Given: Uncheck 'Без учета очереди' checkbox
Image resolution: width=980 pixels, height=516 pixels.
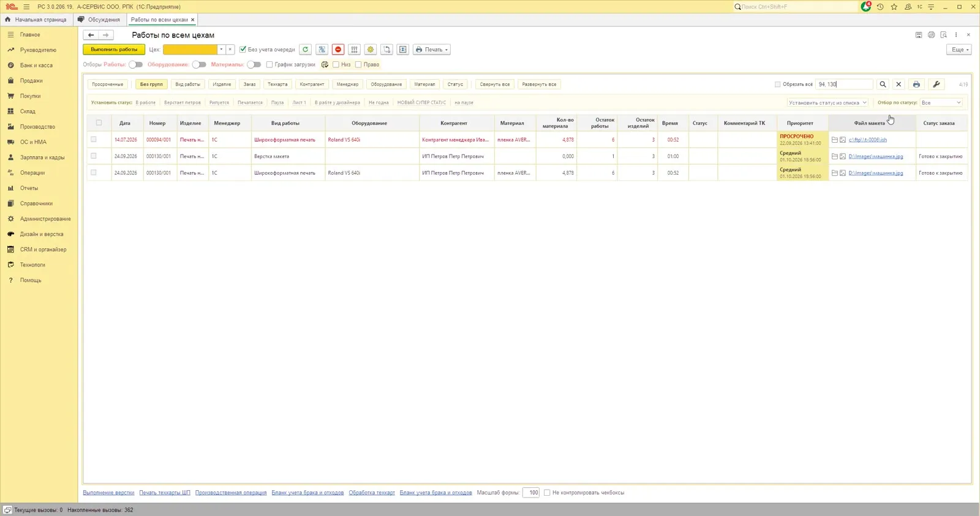Looking at the screenshot, I should click(243, 50).
